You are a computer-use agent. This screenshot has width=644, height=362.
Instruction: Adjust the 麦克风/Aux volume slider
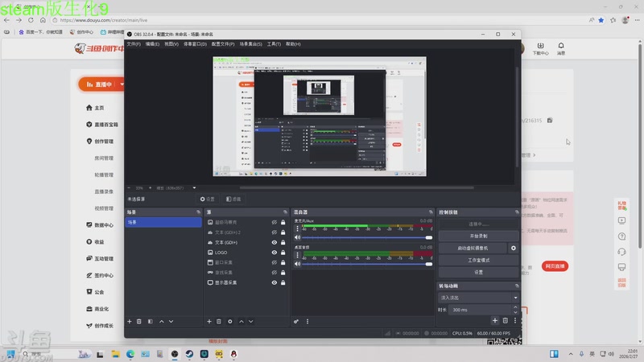(367, 237)
